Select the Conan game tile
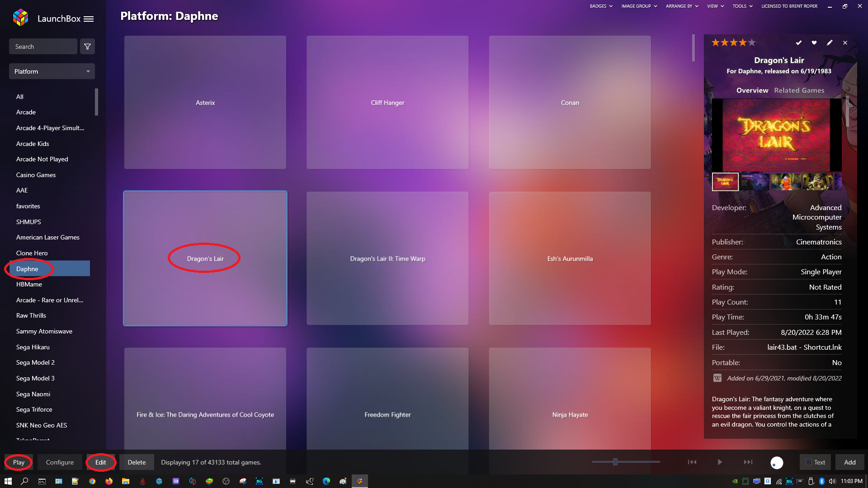868x488 pixels. coord(570,103)
